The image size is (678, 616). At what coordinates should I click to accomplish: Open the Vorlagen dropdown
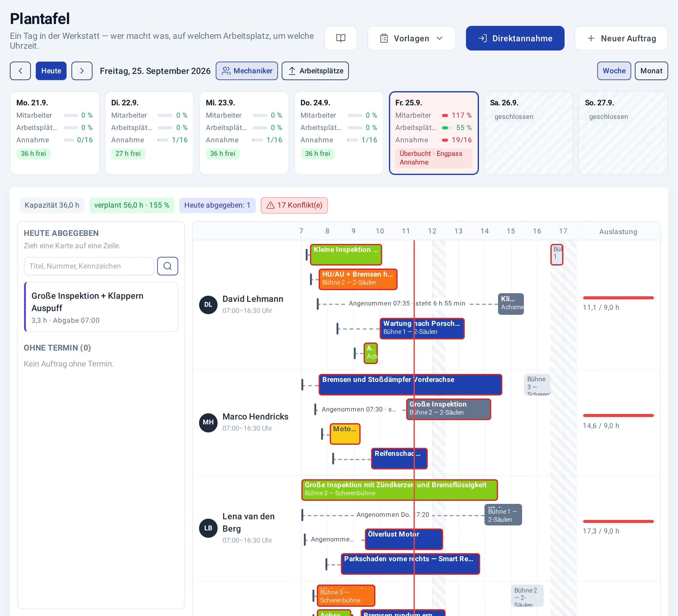click(x=411, y=38)
